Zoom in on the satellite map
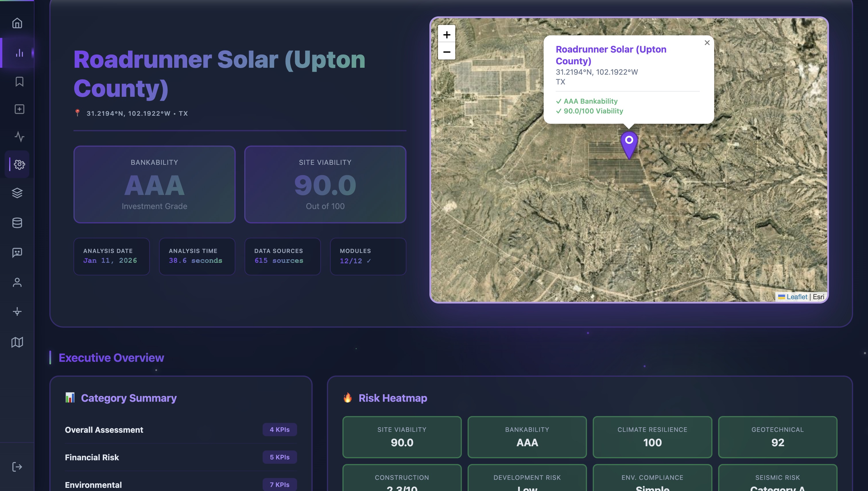This screenshot has width=868, height=491. [x=447, y=34]
